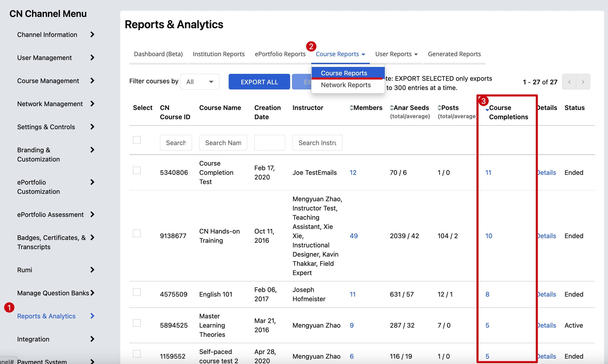Image resolution: width=608 pixels, height=364 pixels.
Task: Expand the ePortfolio Customization chevron
Action: pyautogui.click(x=93, y=182)
